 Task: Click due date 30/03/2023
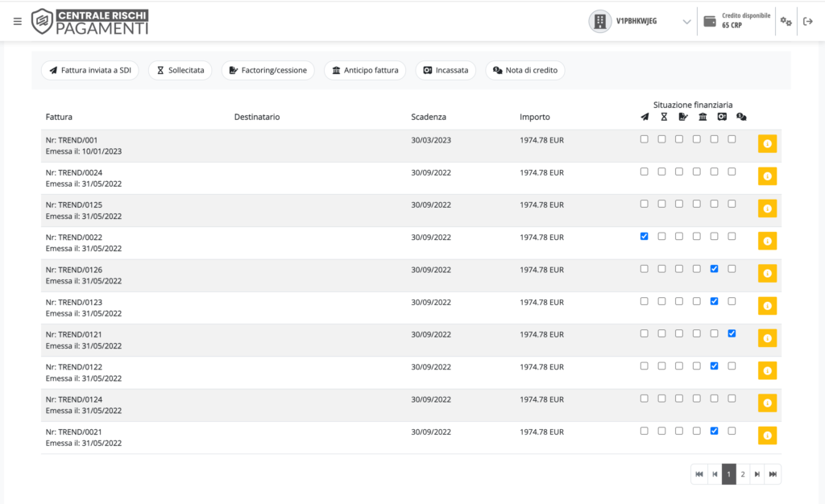coord(431,140)
